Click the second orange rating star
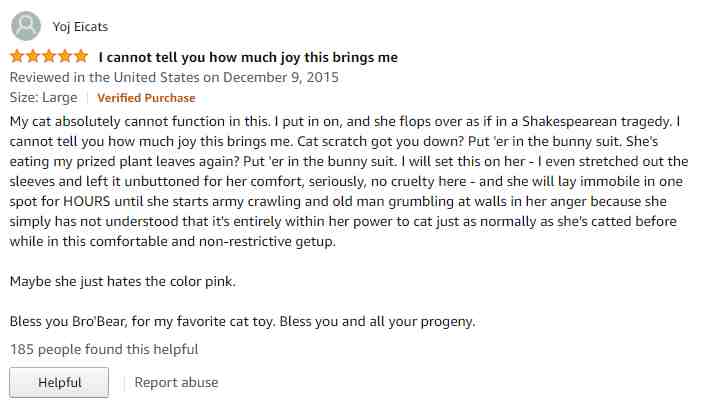The height and width of the screenshot is (413, 706). click(33, 56)
